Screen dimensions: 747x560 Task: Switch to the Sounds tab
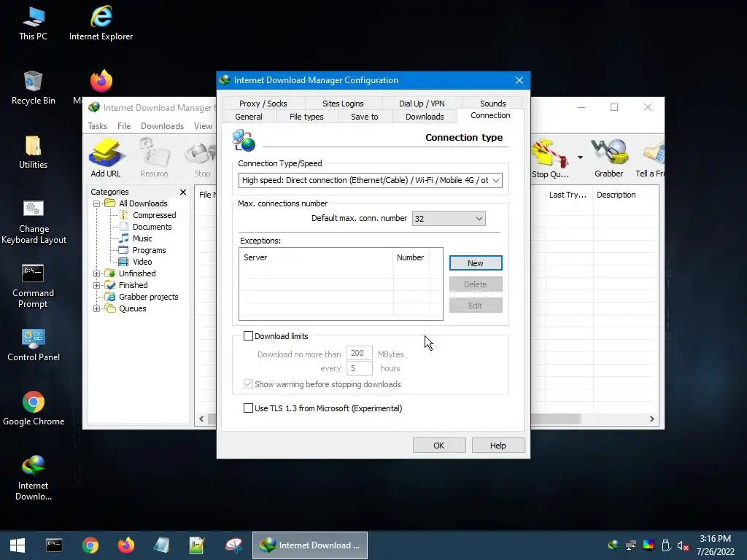pos(492,104)
